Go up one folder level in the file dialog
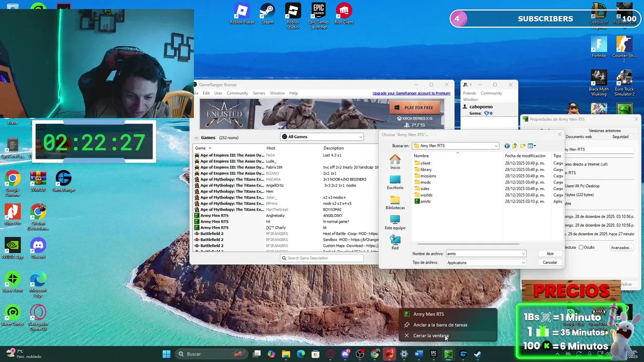644x362 pixels. 515,146
